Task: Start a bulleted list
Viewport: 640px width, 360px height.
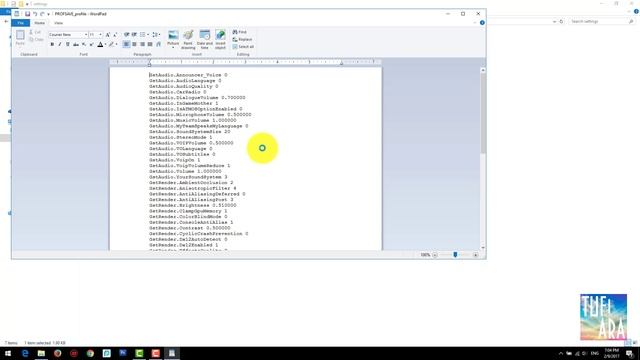Action: (x=142, y=35)
